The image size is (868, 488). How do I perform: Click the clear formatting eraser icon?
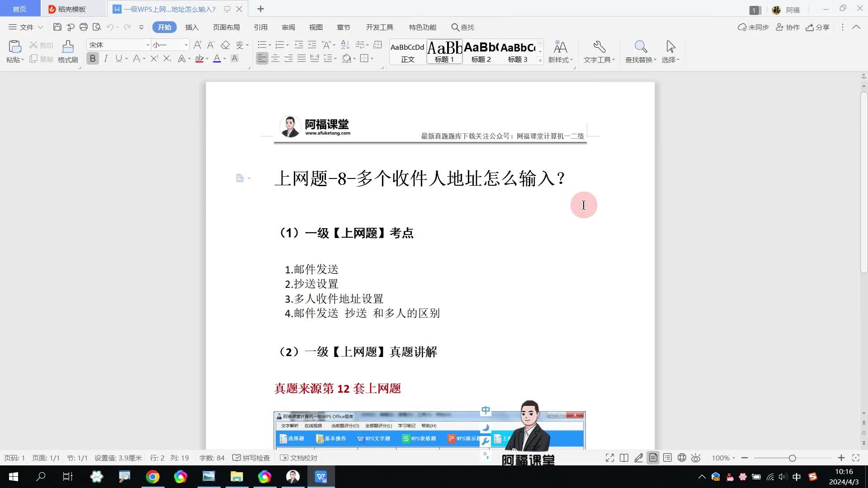pos(225,45)
